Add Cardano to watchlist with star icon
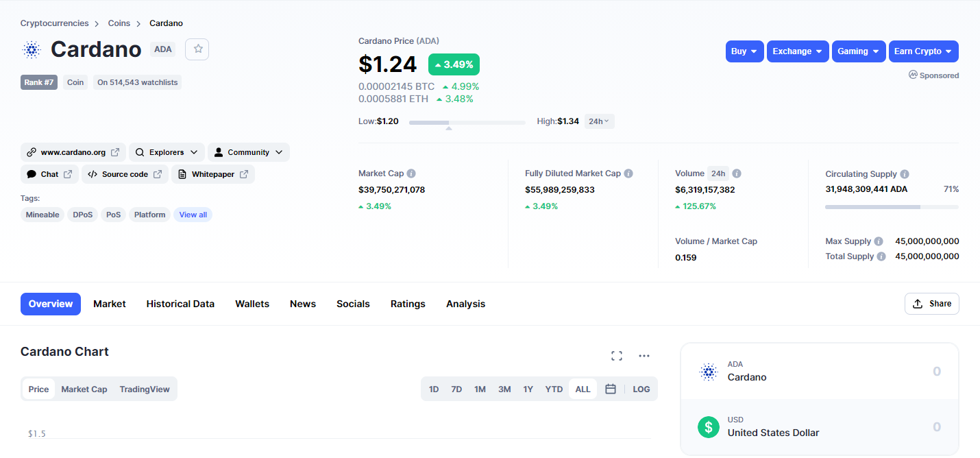Screen dimensions: 980x458 [x=197, y=49]
